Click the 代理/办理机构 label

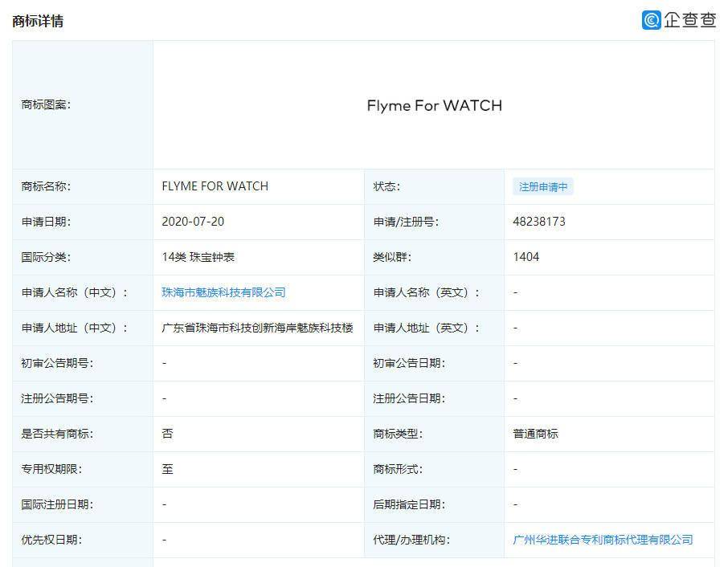411,540
